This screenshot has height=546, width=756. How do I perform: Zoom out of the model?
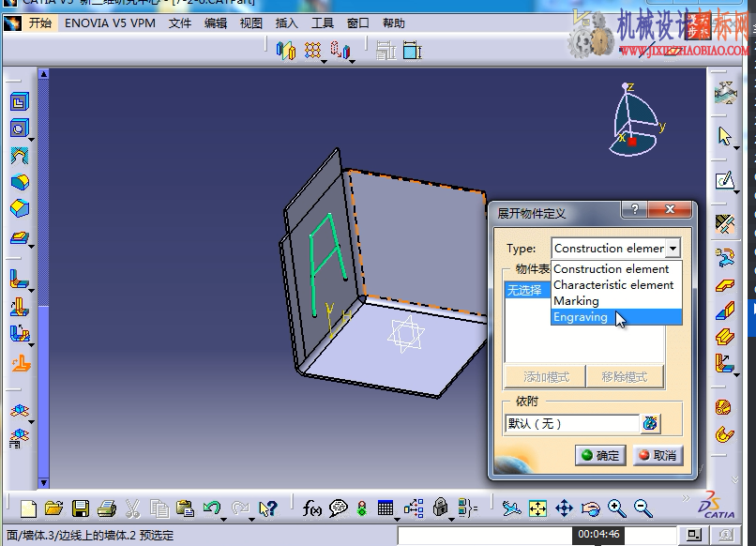(x=643, y=508)
